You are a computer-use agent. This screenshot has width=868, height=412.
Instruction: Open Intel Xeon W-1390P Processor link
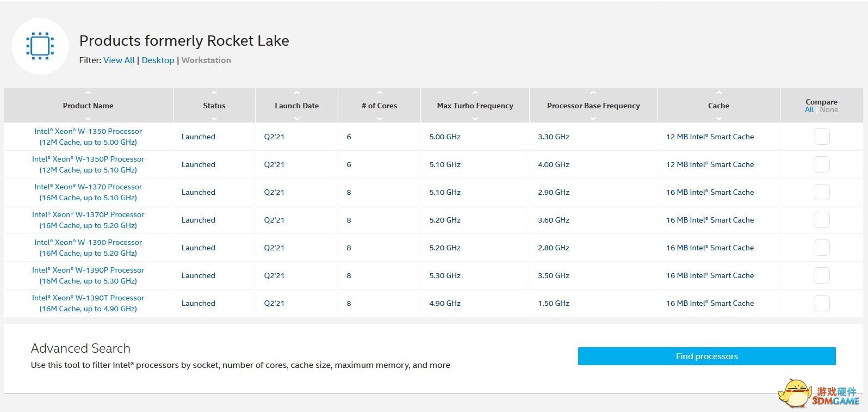(x=88, y=275)
